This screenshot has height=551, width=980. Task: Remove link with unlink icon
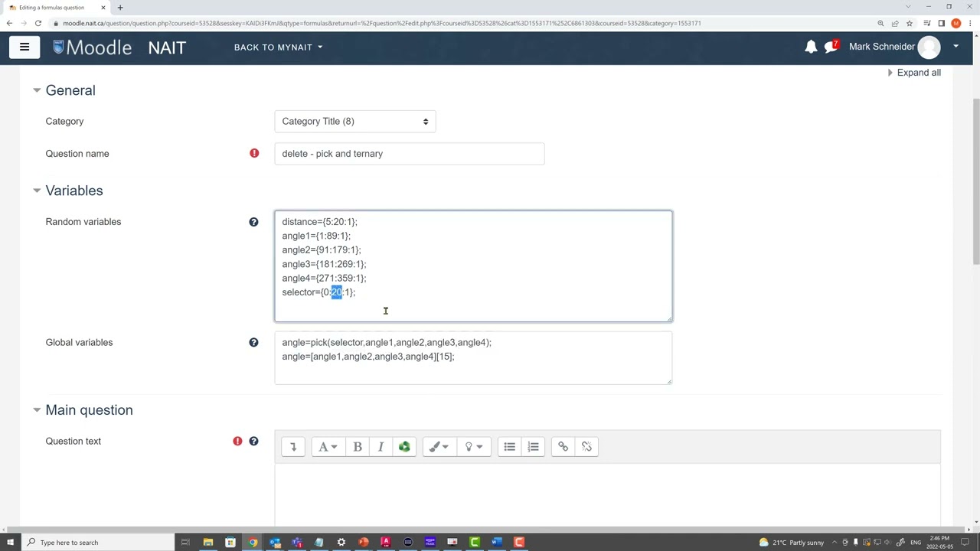[586, 447]
